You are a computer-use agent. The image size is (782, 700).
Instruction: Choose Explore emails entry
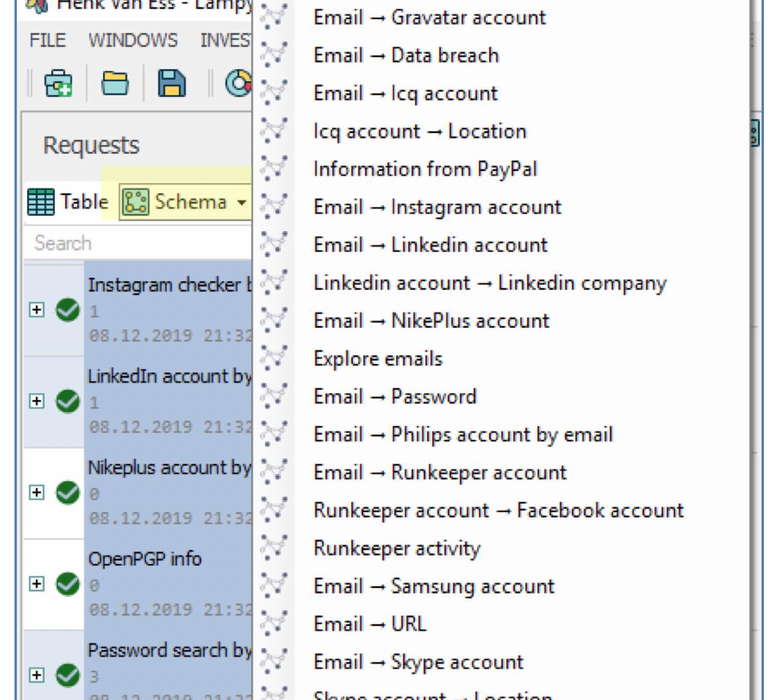point(378,359)
